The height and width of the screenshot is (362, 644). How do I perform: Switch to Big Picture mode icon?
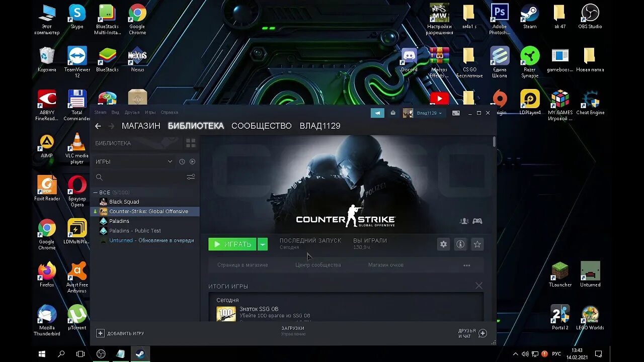[x=456, y=113]
